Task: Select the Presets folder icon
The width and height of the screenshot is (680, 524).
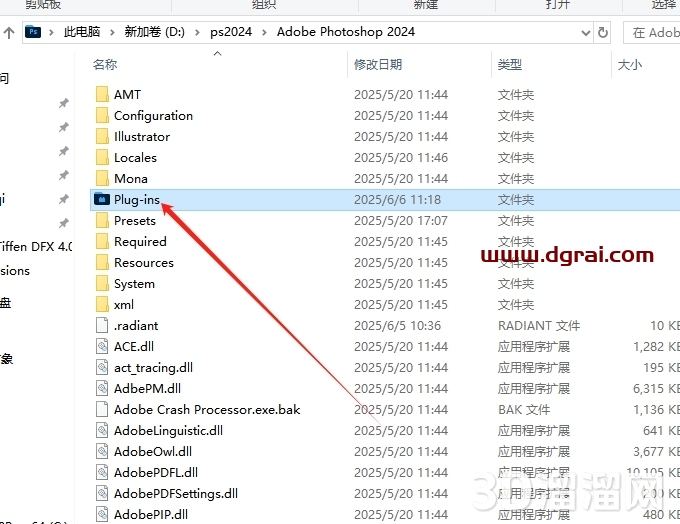Action: click(102, 220)
